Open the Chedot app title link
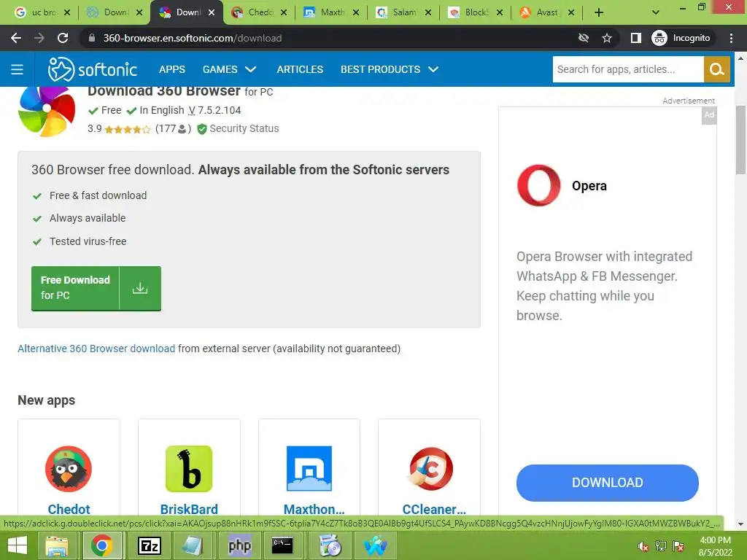747x560 pixels. [x=69, y=509]
